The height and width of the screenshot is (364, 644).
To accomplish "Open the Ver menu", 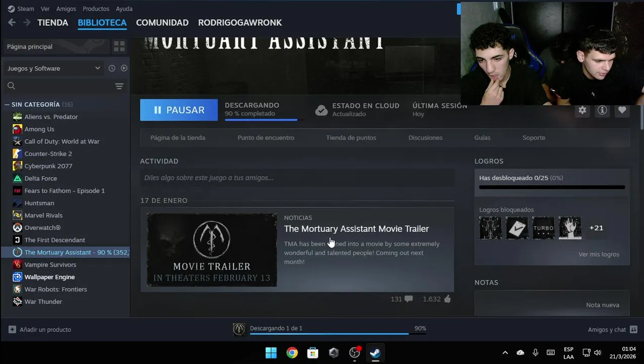I will (x=45, y=9).
